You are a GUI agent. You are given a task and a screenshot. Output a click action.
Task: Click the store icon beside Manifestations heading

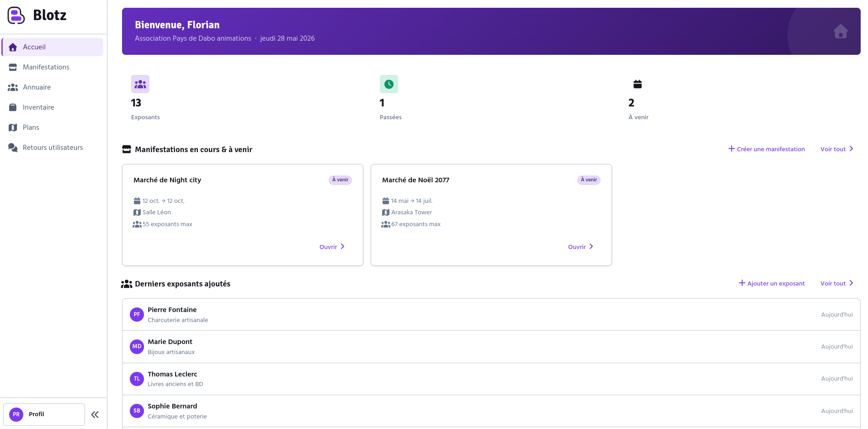click(127, 149)
